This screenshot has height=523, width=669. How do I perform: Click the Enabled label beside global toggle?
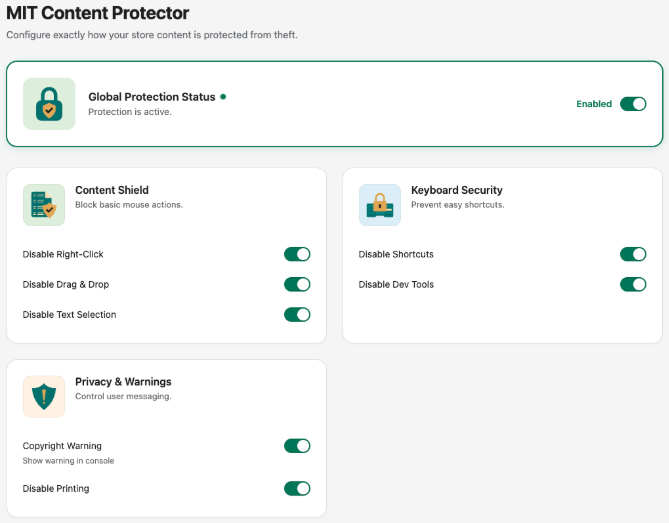594,104
